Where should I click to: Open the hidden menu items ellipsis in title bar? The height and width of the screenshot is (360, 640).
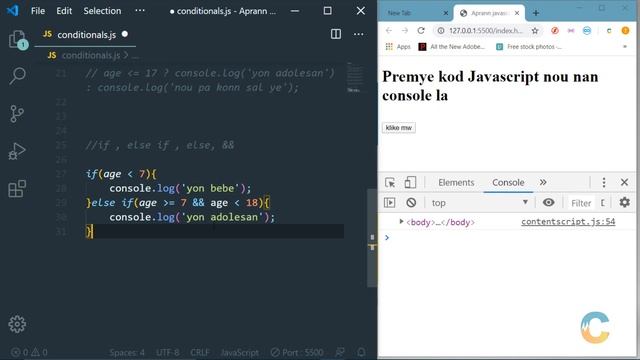click(140, 11)
